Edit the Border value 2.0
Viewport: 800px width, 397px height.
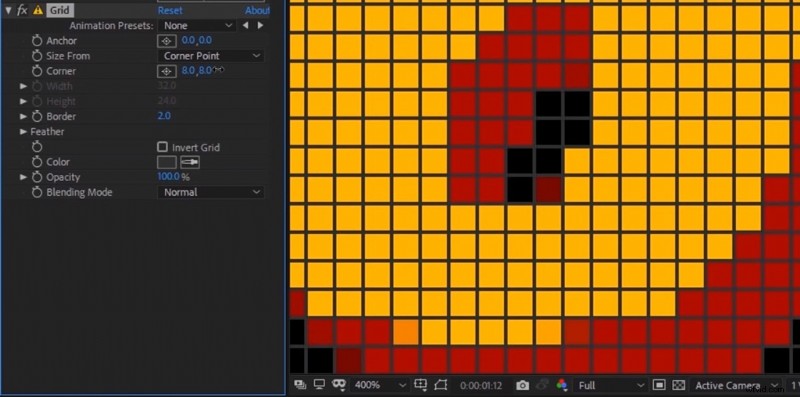(164, 116)
